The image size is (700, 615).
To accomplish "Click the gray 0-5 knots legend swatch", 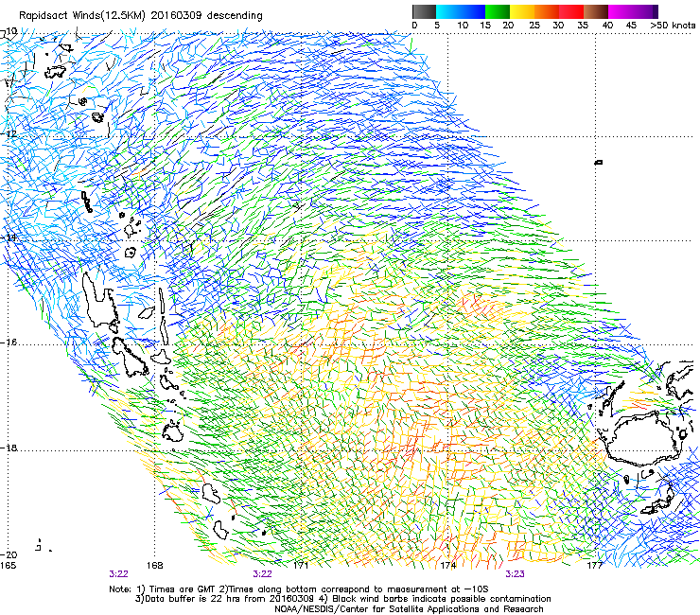I will tap(424, 11).
